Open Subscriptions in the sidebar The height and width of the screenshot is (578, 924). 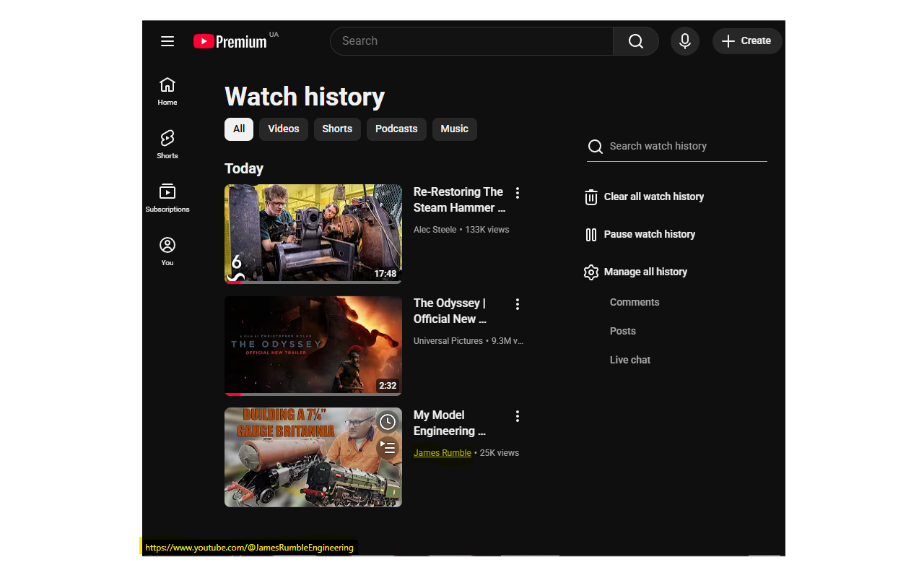coord(167,198)
